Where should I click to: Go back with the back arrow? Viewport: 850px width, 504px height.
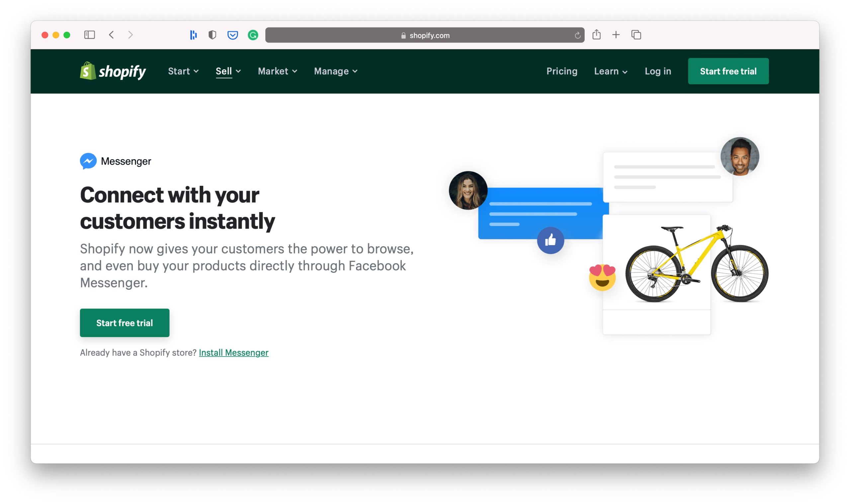(111, 35)
